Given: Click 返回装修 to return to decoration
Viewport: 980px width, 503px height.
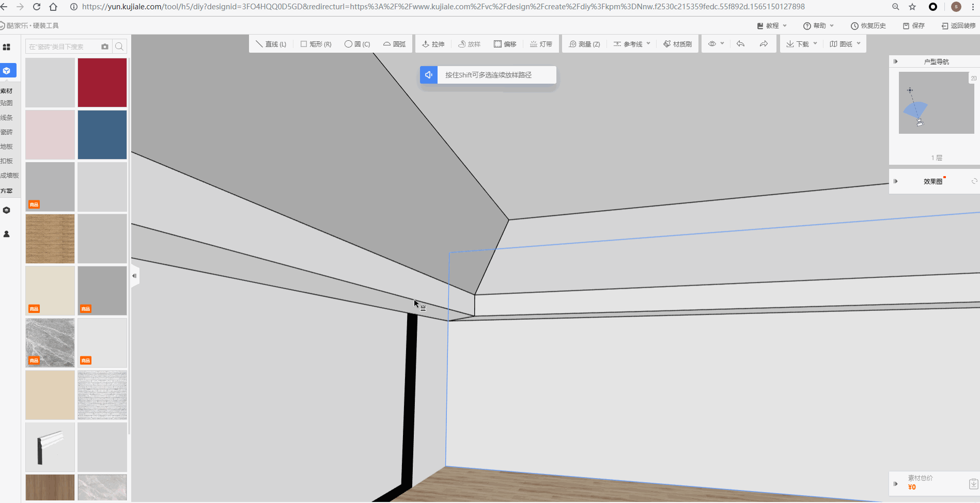Looking at the screenshot, I should (x=958, y=26).
